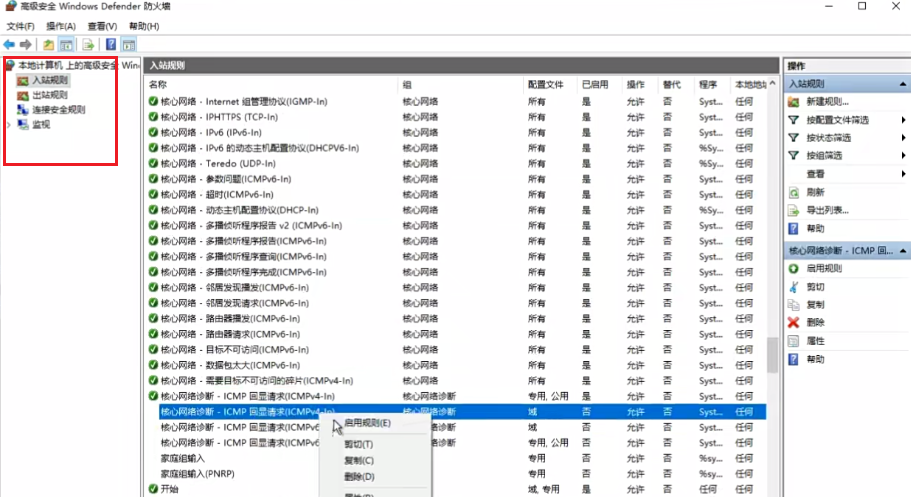Click 新建规则... icon in the actions pane
Screen dimensions: 911x497
[x=793, y=102]
